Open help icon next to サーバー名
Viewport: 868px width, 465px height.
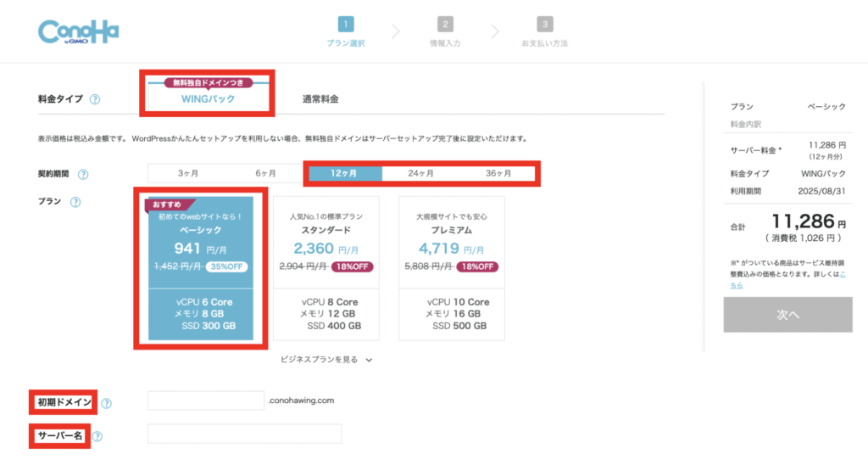click(x=97, y=437)
